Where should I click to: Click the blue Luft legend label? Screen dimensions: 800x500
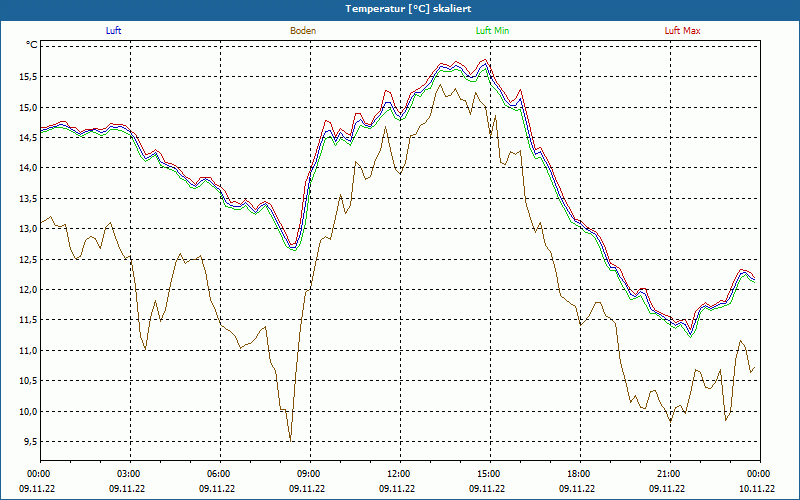113,31
